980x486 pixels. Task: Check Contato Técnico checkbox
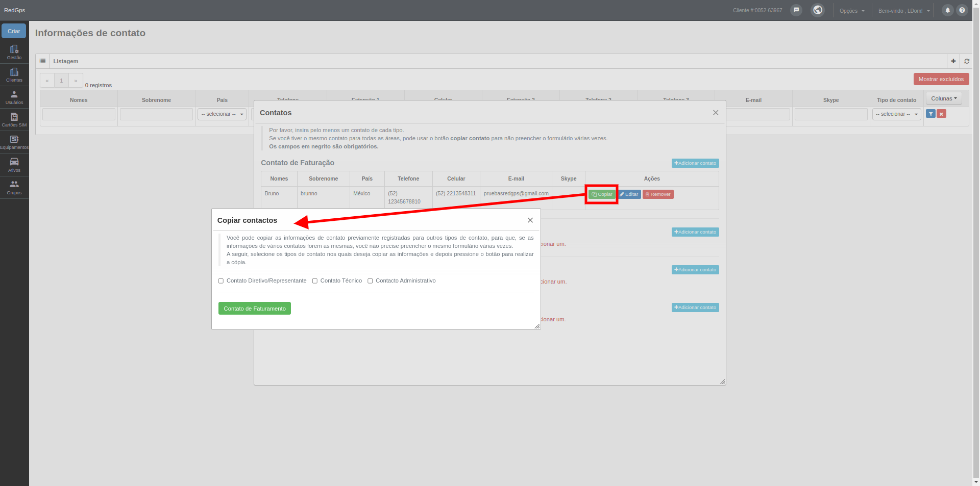point(315,281)
